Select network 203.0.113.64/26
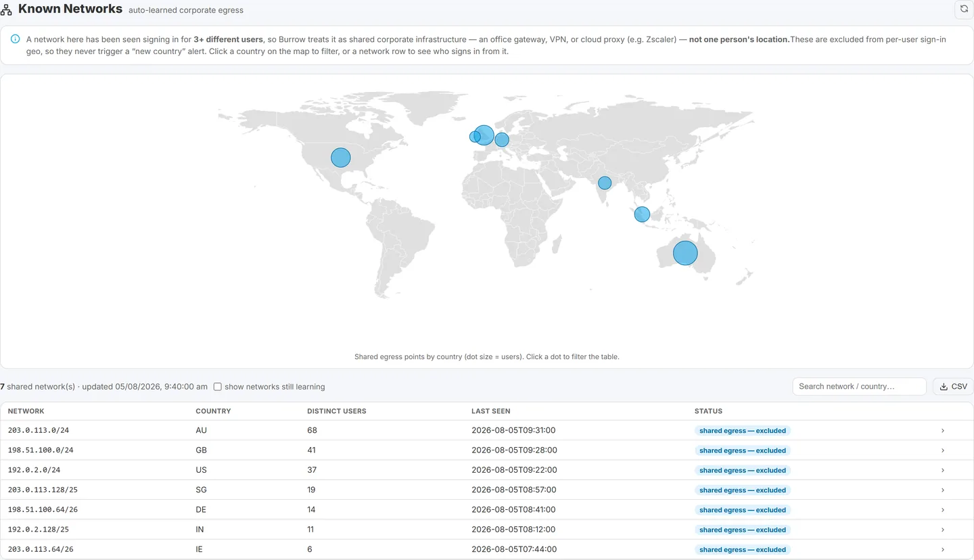The width and height of the screenshot is (974, 560). [41, 549]
